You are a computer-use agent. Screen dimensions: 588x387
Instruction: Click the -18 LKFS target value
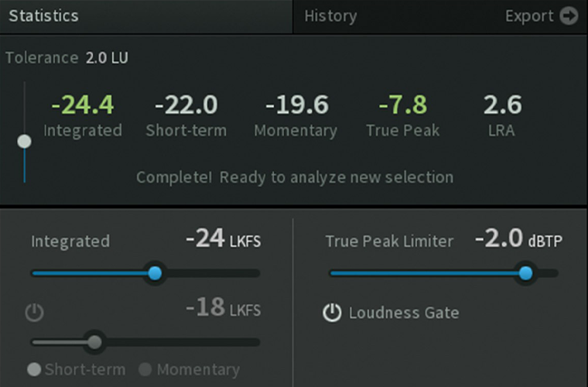pos(223,307)
